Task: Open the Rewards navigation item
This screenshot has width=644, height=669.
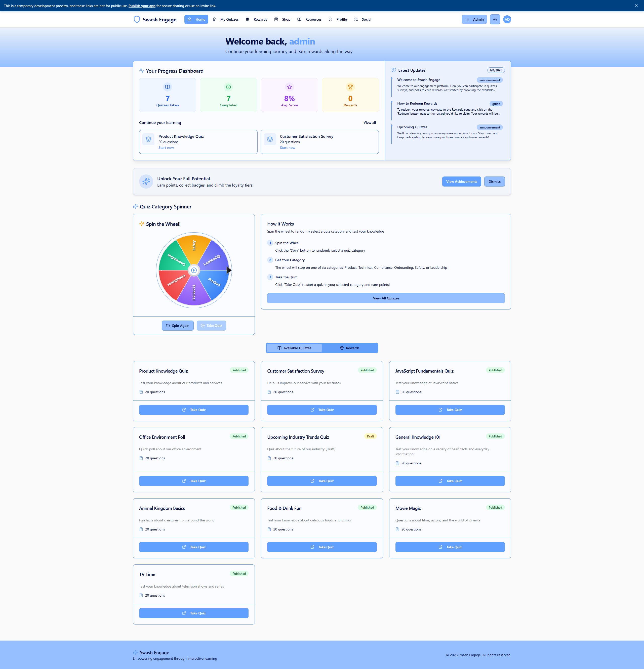Action: [x=256, y=19]
